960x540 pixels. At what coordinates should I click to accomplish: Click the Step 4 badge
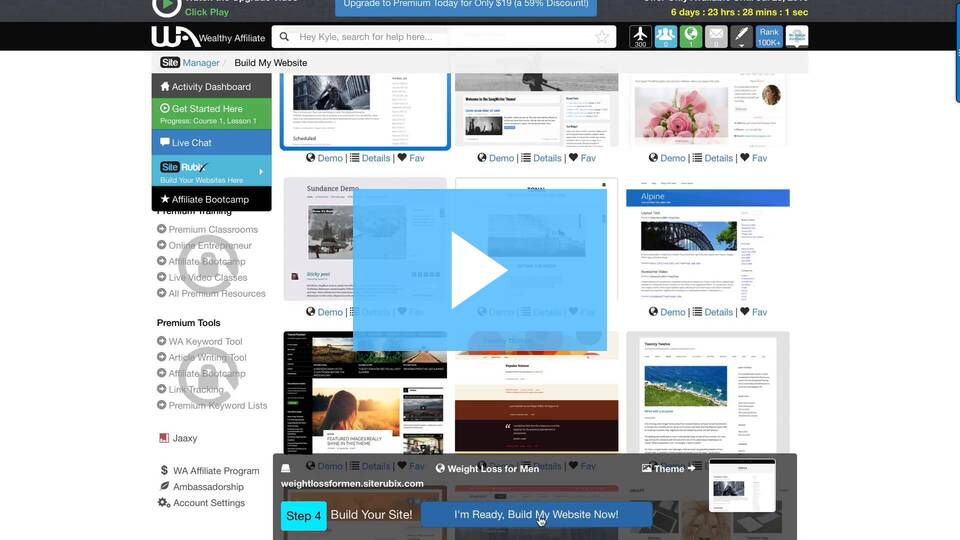[304, 516]
